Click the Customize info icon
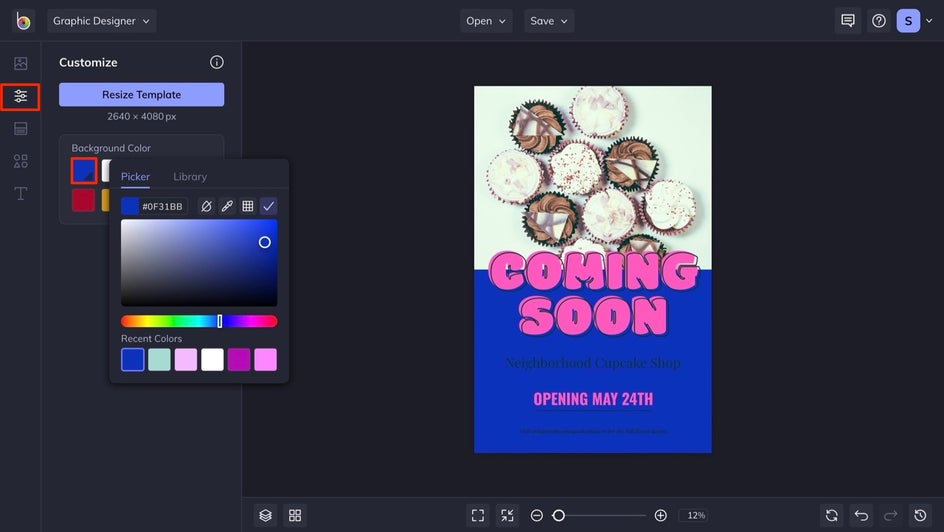Screen dimensions: 944x532 (x=217, y=62)
